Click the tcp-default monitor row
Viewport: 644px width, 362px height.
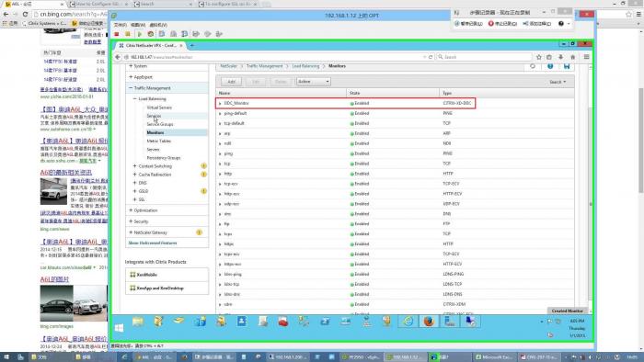coord(395,123)
